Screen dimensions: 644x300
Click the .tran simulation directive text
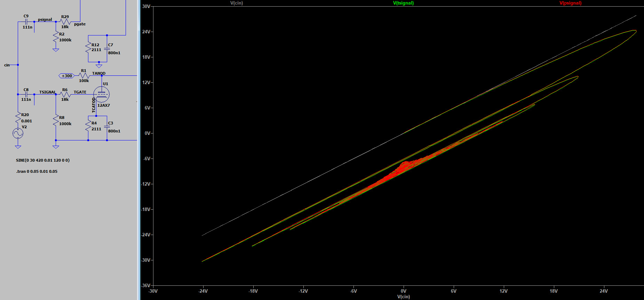point(37,171)
